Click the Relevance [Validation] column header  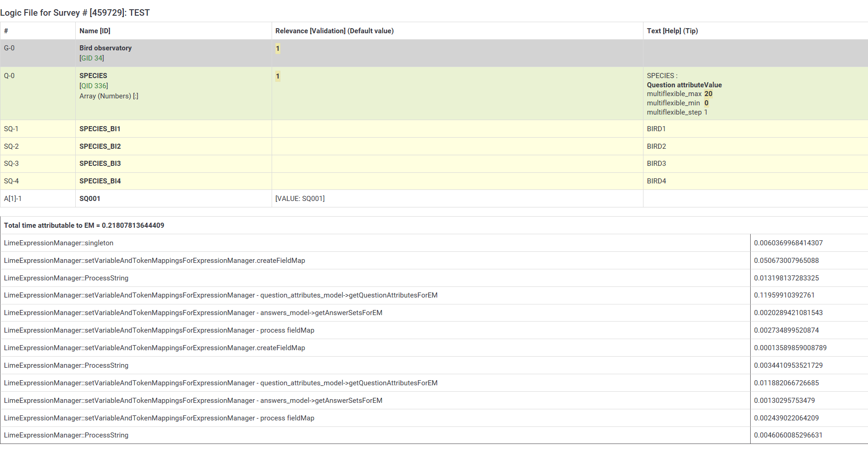click(x=334, y=31)
